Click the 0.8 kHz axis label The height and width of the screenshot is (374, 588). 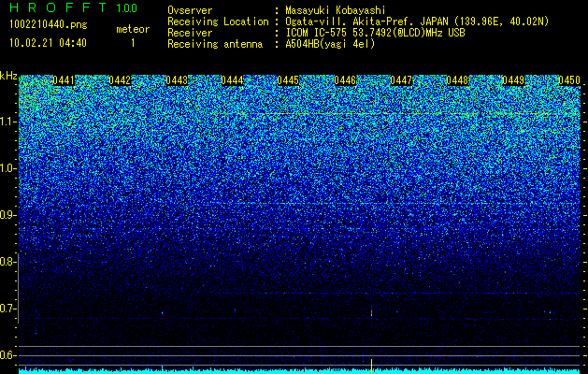[7, 262]
